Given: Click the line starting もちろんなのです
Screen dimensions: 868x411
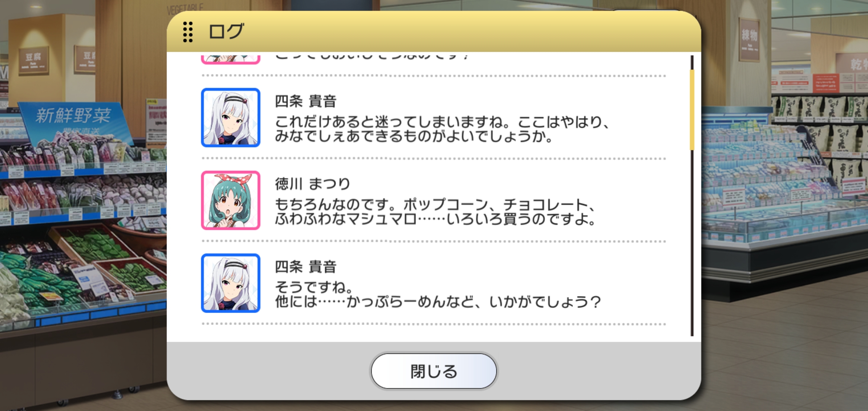Looking at the screenshot, I should point(435,205).
